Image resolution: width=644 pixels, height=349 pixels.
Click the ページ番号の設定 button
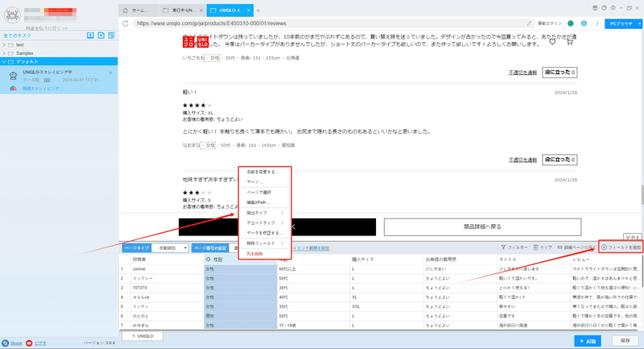(210, 248)
